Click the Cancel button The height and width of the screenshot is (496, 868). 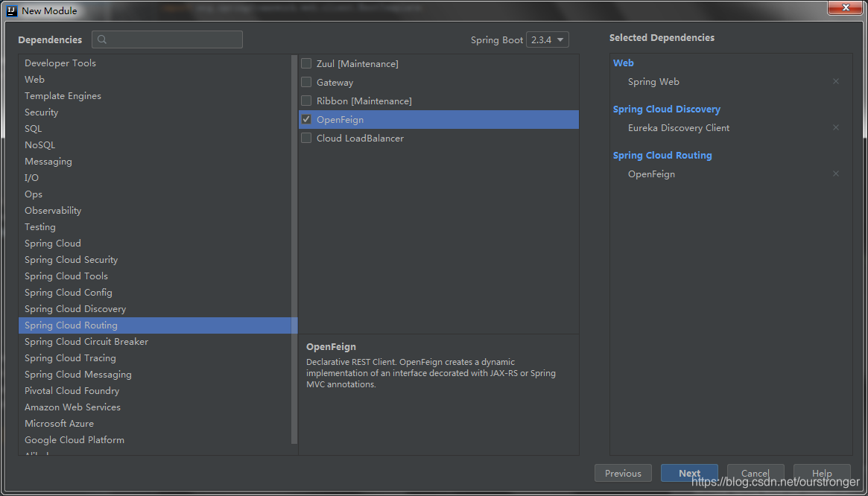[x=755, y=474]
